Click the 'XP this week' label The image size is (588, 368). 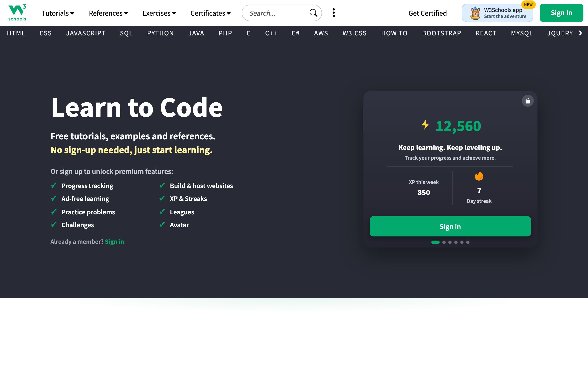click(x=424, y=182)
